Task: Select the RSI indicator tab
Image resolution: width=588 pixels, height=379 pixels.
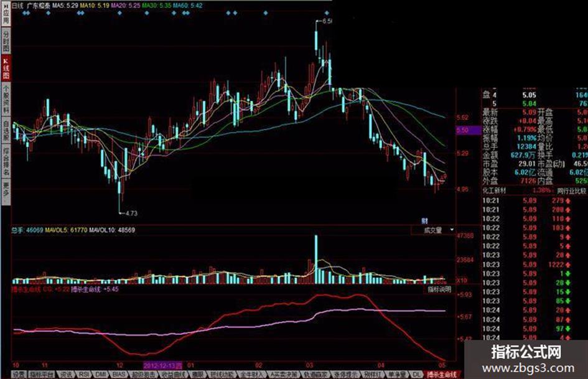Action: coord(85,374)
